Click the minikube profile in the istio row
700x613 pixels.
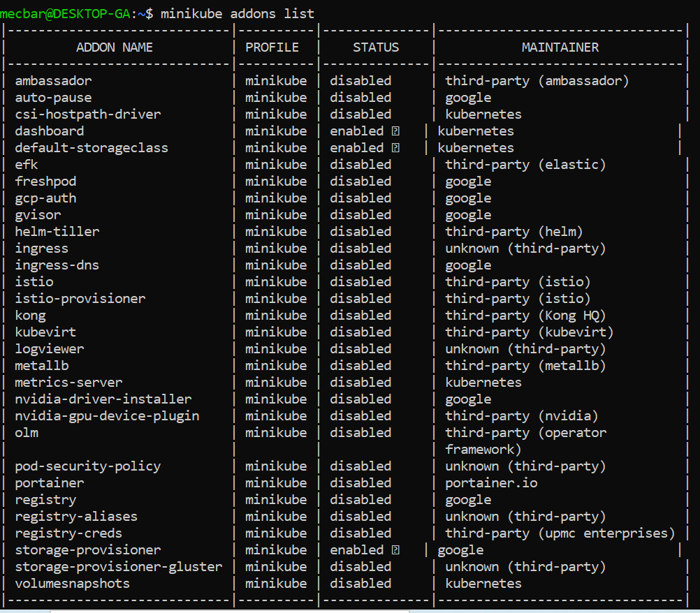[x=275, y=282]
